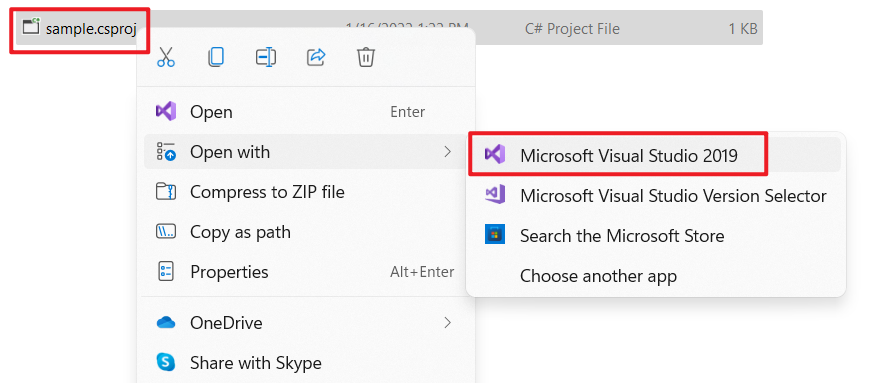Viewport: 869px width, 383px height.
Task: Click the Copy icon in context menu
Action: [216, 57]
